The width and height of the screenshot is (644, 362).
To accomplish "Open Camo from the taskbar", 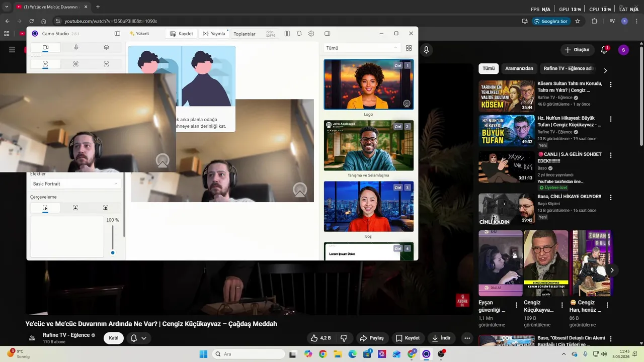I will click(x=426, y=354).
